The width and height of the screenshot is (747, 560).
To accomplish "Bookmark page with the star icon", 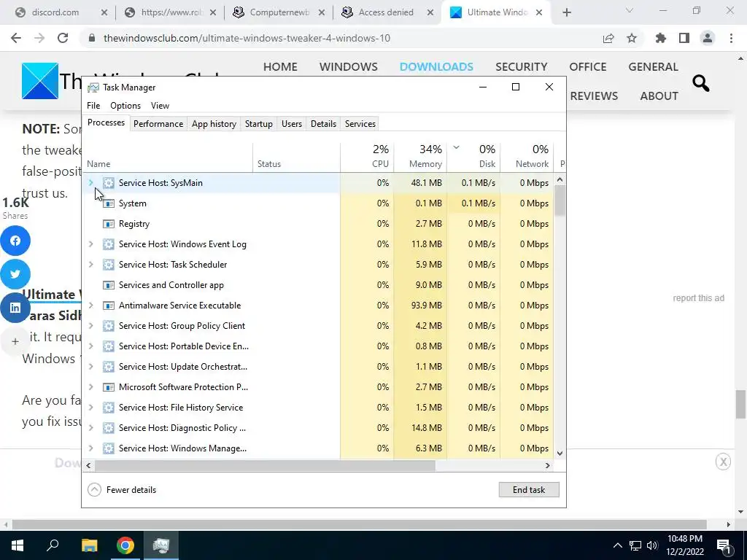I will pos(632,38).
